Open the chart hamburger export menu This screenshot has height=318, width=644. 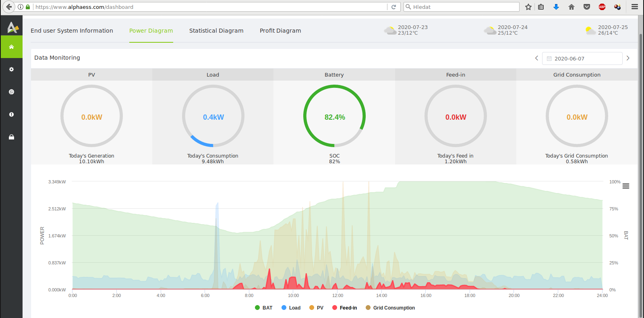click(625, 186)
